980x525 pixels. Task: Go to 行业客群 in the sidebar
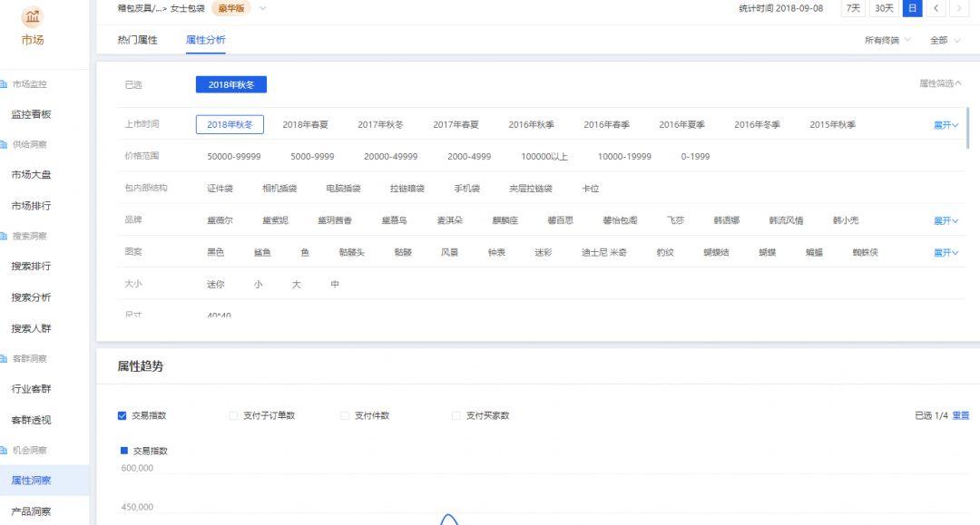[x=31, y=388]
